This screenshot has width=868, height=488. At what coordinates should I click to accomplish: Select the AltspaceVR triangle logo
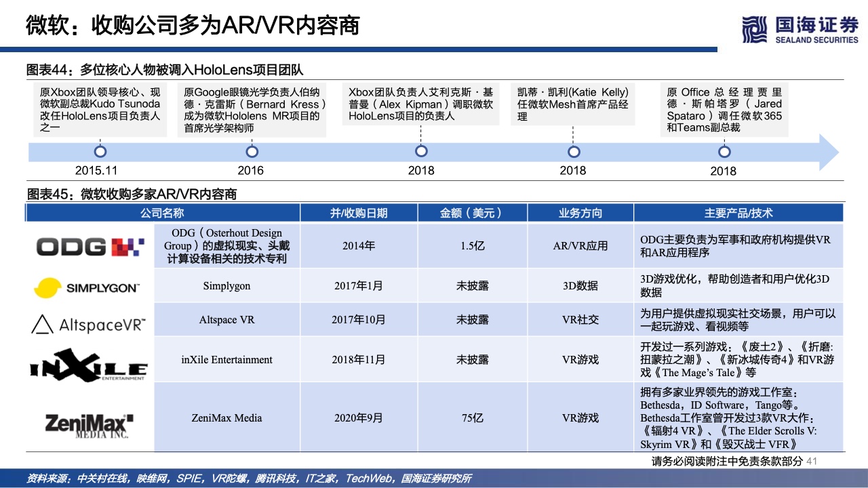click(x=89, y=324)
